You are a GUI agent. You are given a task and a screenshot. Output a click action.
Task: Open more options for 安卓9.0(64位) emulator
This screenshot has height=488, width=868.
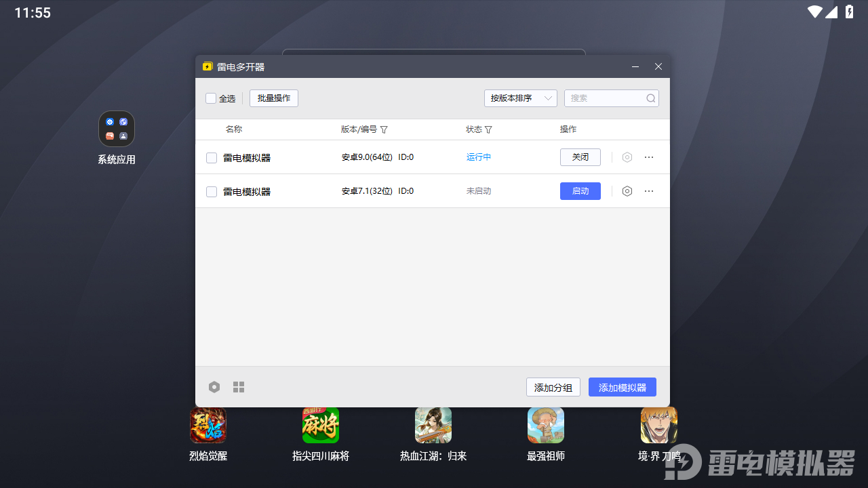point(649,157)
